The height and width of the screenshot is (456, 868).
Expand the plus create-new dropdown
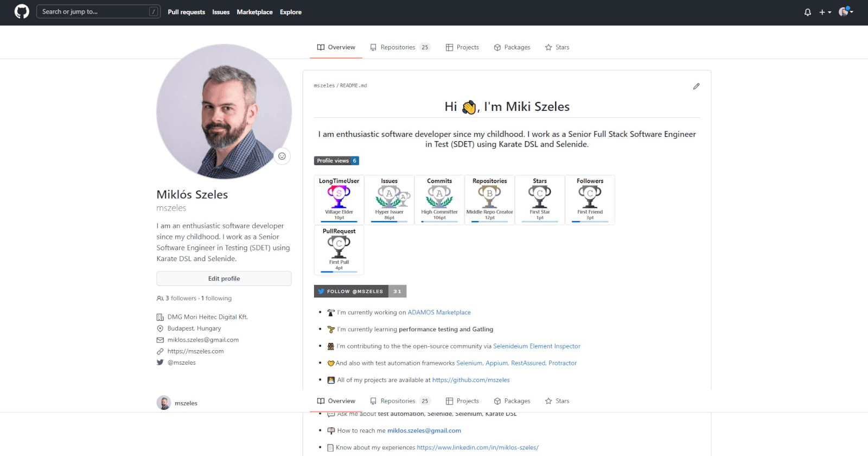(x=825, y=12)
